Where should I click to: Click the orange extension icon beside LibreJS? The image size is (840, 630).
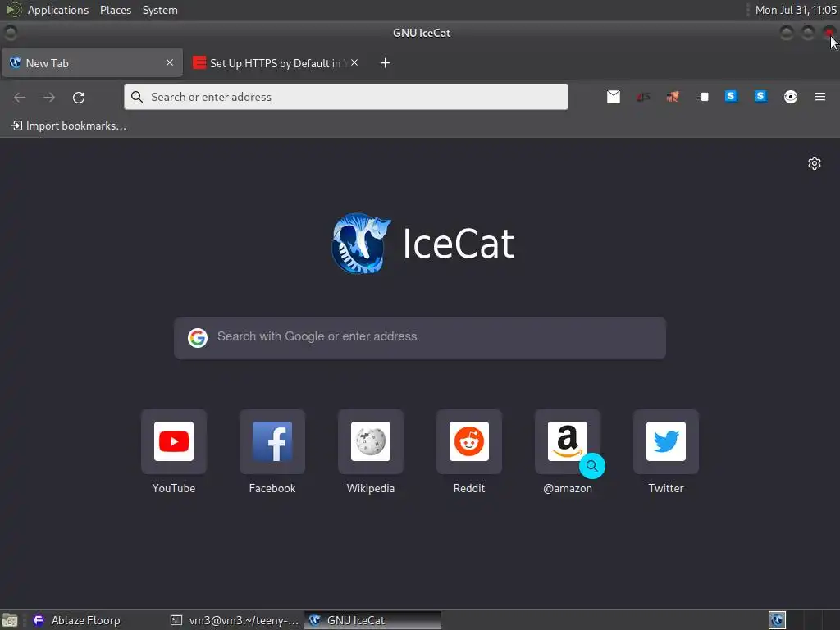pos(673,97)
